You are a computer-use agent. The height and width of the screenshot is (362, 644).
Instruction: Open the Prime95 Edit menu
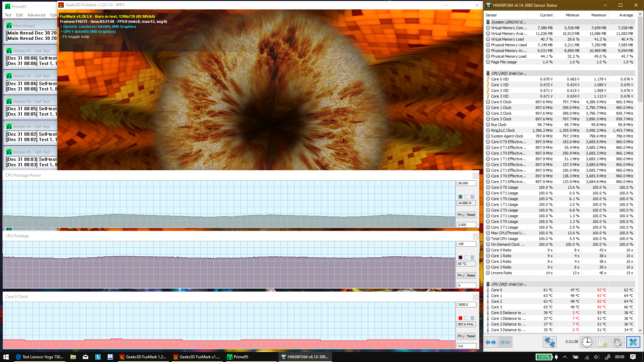(19, 15)
